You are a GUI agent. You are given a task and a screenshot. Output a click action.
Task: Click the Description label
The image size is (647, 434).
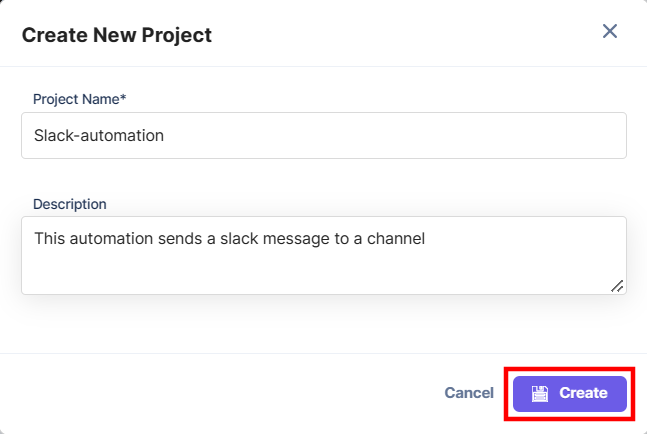[70, 204]
